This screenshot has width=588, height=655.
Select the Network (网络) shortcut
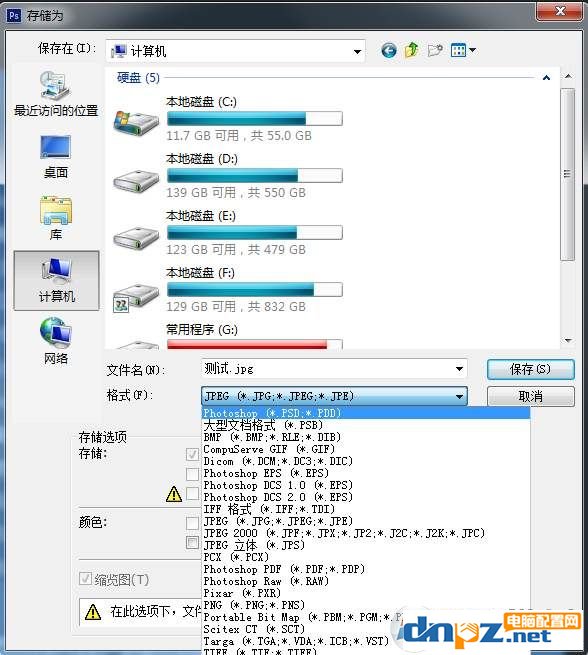point(56,341)
